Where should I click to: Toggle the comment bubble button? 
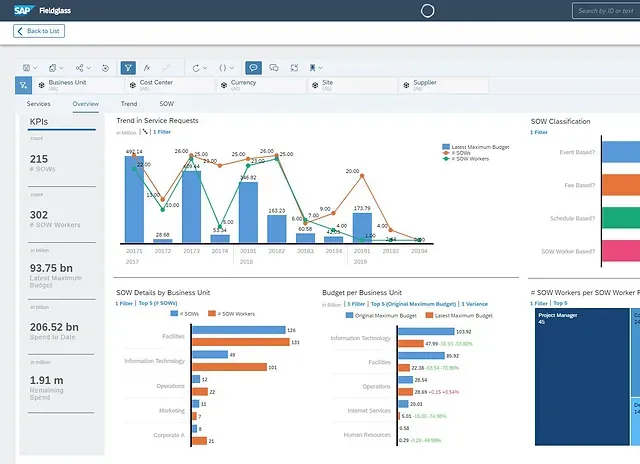(253, 68)
